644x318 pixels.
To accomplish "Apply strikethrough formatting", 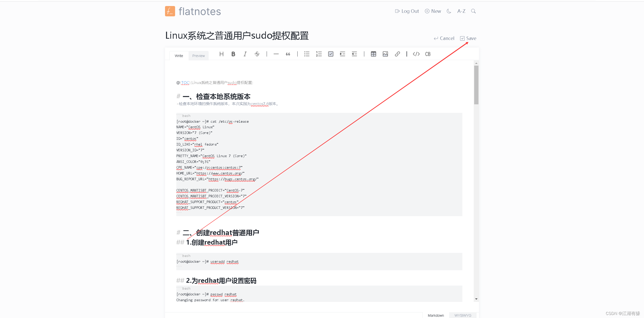I will point(257,54).
